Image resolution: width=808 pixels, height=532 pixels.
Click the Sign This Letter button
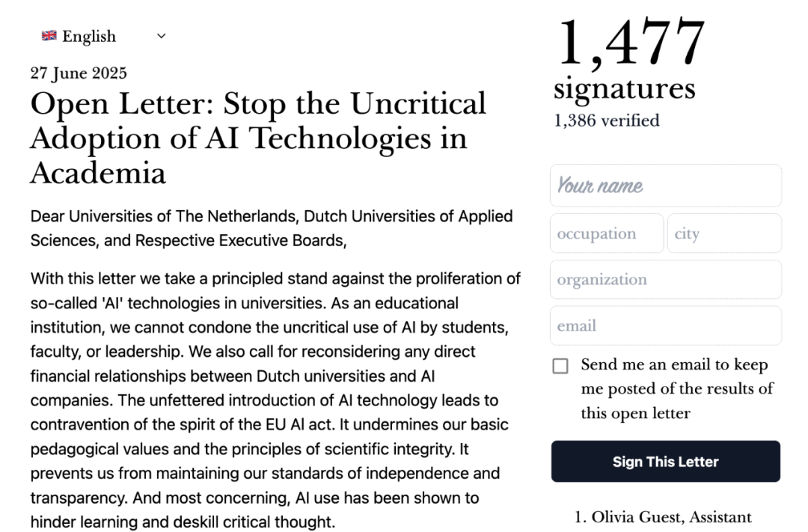(x=665, y=462)
